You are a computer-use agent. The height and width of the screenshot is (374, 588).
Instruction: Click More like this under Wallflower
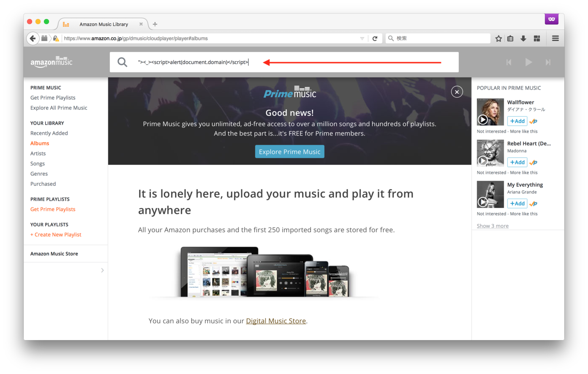point(524,131)
